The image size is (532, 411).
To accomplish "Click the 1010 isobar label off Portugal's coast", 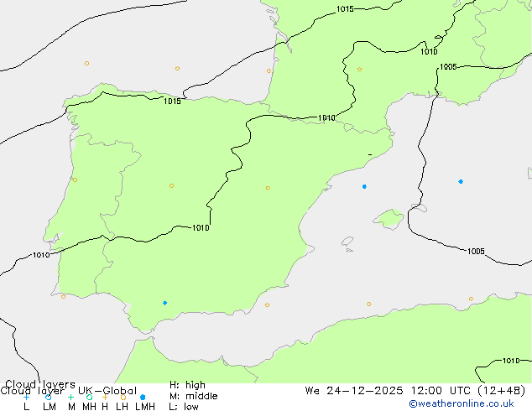I will 41,255.
